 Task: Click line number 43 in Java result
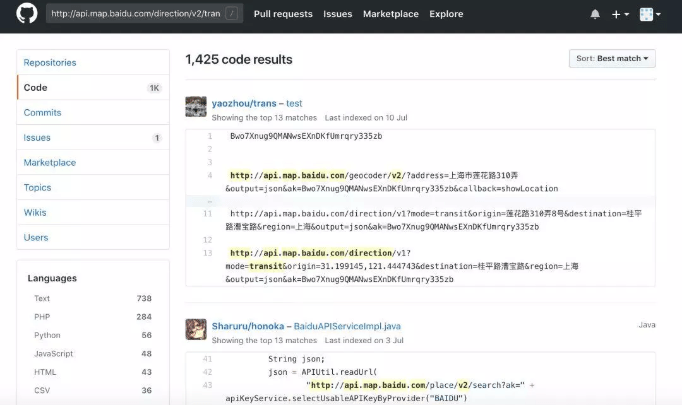(207, 385)
